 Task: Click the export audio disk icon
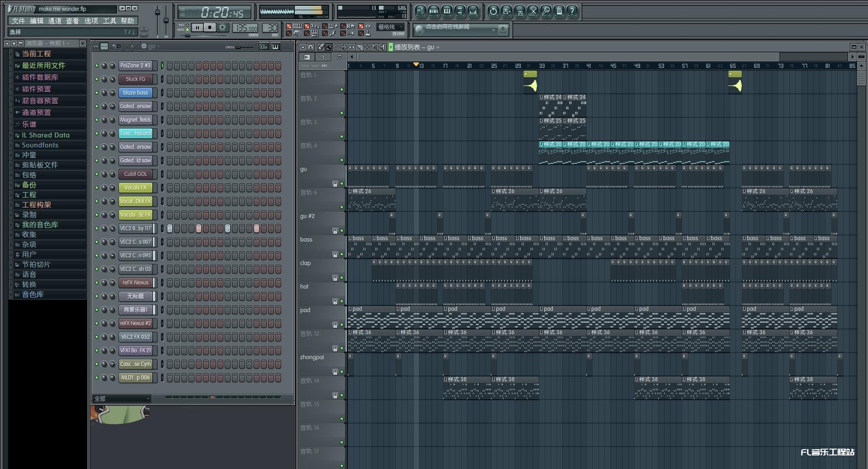[x=519, y=12]
